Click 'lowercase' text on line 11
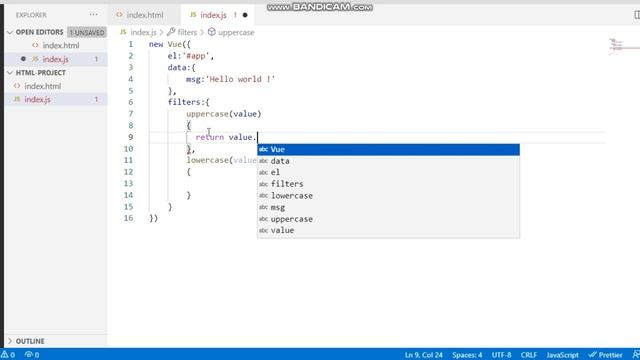This screenshot has height=360, width=640. [207, 160]
